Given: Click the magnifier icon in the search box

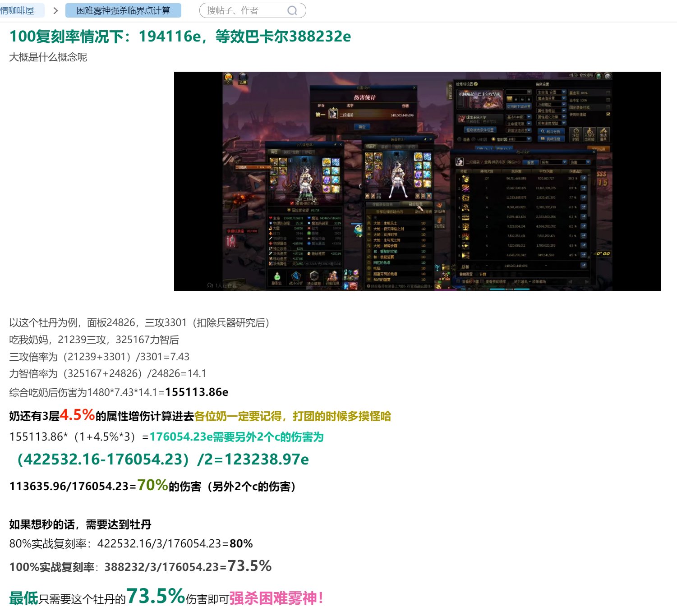Looking at the screenshot, I should (x=292, y=10).
